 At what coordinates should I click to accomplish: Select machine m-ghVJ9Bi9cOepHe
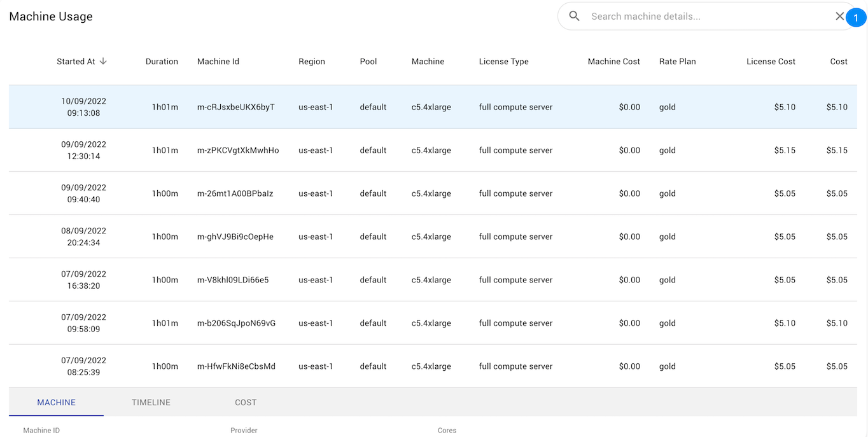(x=235, y=237)
